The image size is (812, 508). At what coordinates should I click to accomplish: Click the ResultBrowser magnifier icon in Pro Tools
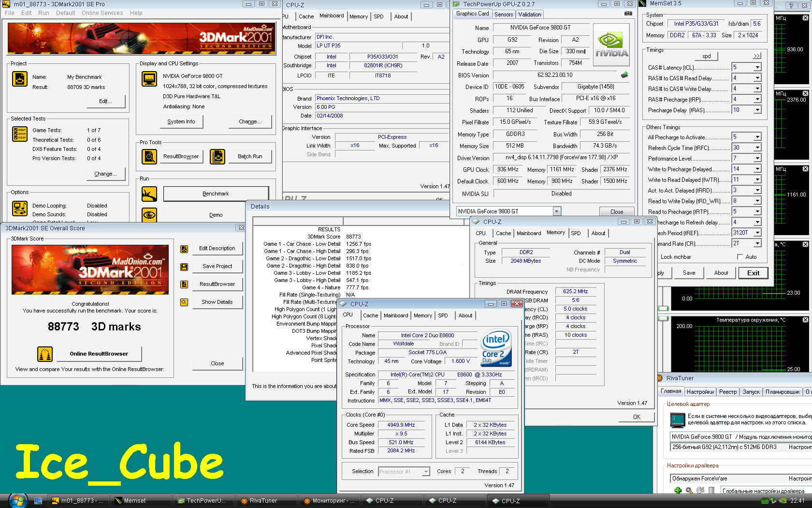click(x=149, y=156)
